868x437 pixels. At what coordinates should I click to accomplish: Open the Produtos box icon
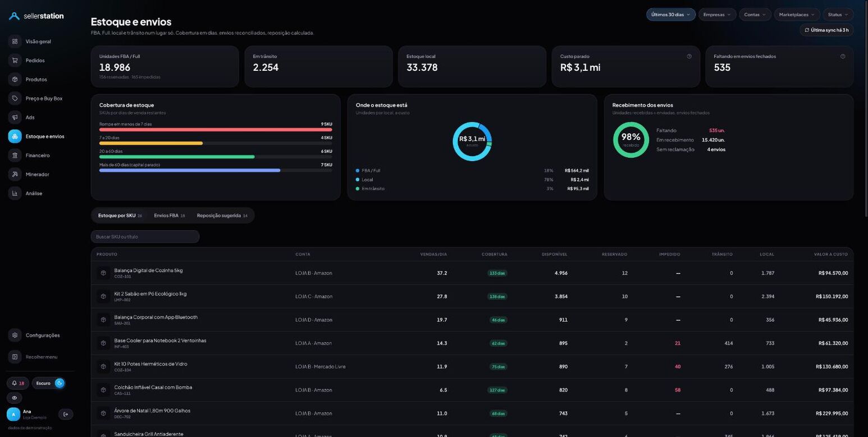(15, 79)
